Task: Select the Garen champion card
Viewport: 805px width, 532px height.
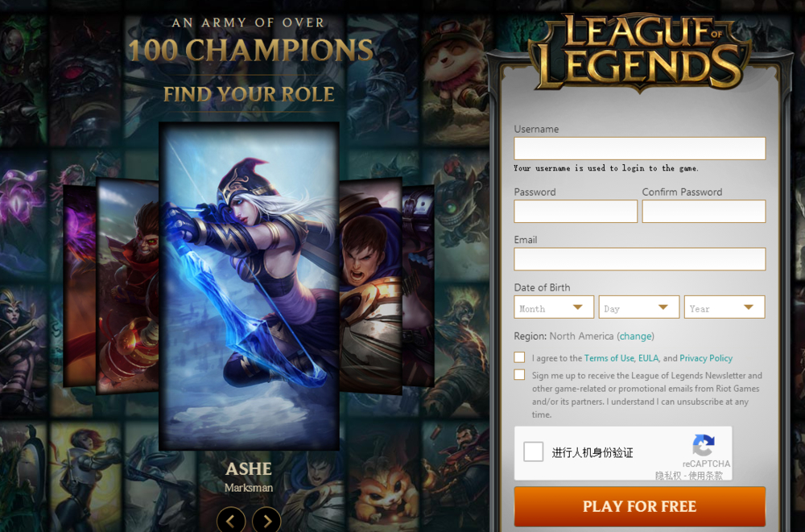Action: click(x=370, y=286)
